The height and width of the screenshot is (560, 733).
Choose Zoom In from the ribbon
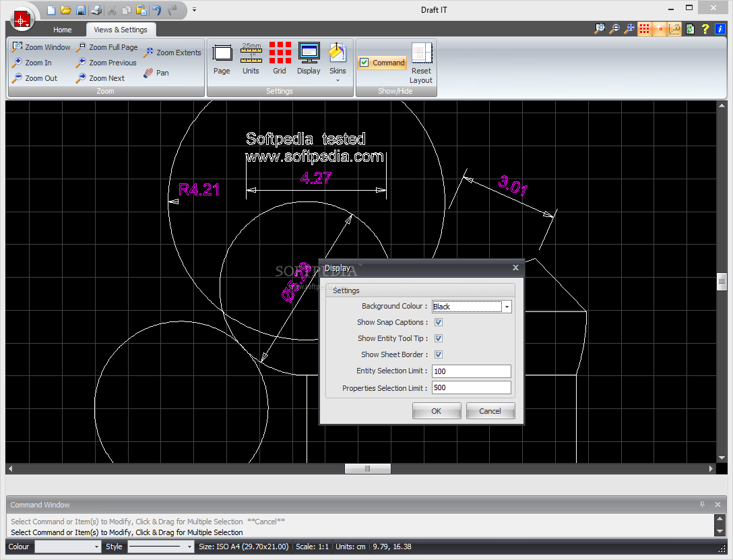pyautogui.click(x=32, y=63)
